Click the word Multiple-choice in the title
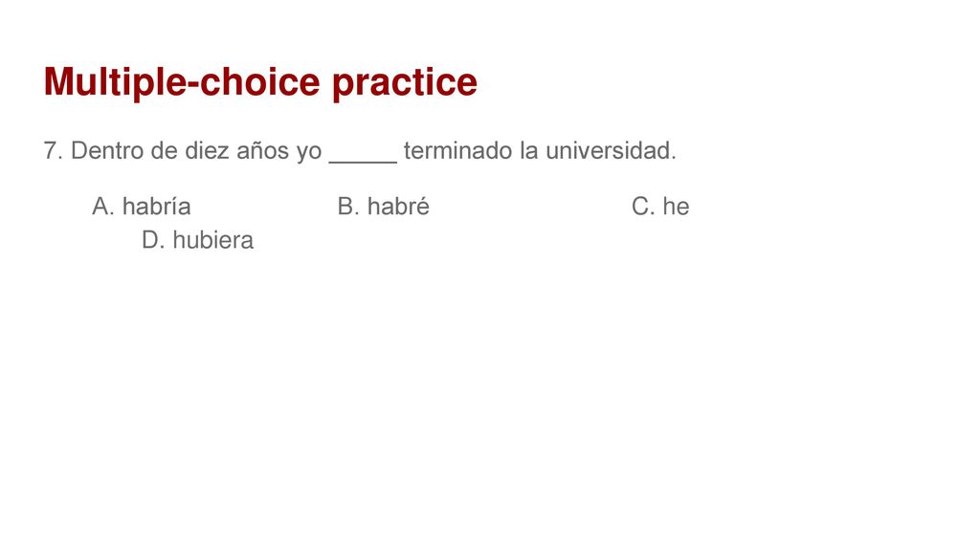 [x=182, y=82]
